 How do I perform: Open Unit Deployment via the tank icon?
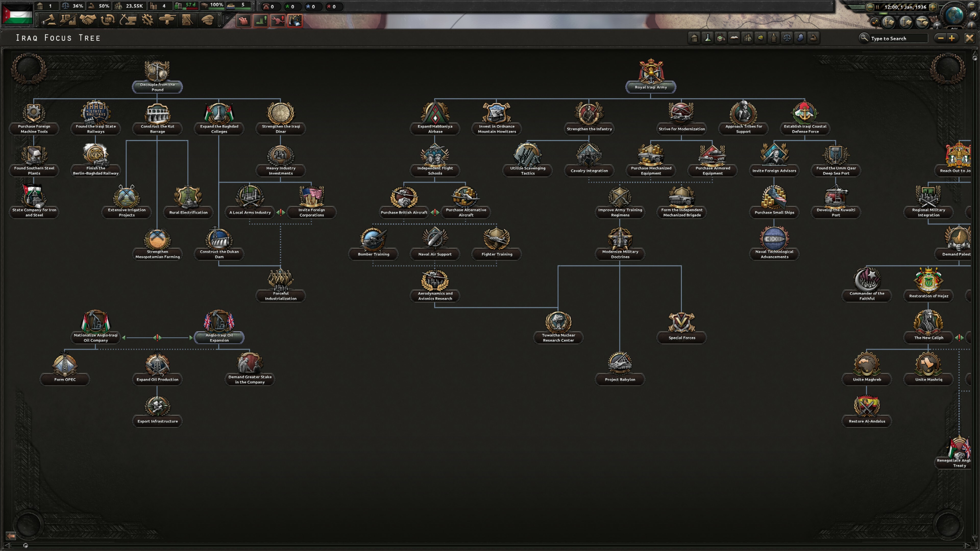coord(167,20)
